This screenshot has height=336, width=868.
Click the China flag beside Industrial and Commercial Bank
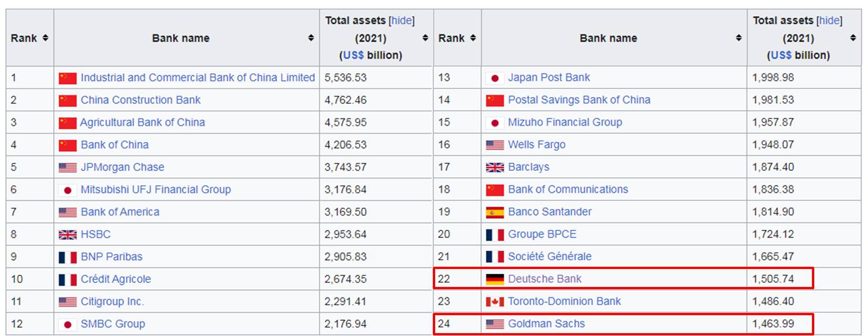[x=68, y=78]
